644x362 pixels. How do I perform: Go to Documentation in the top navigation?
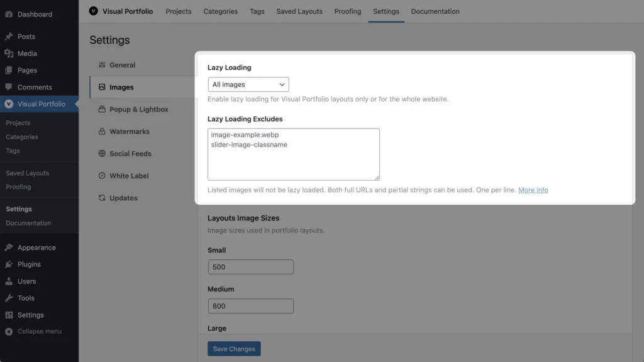coord(435,11)
